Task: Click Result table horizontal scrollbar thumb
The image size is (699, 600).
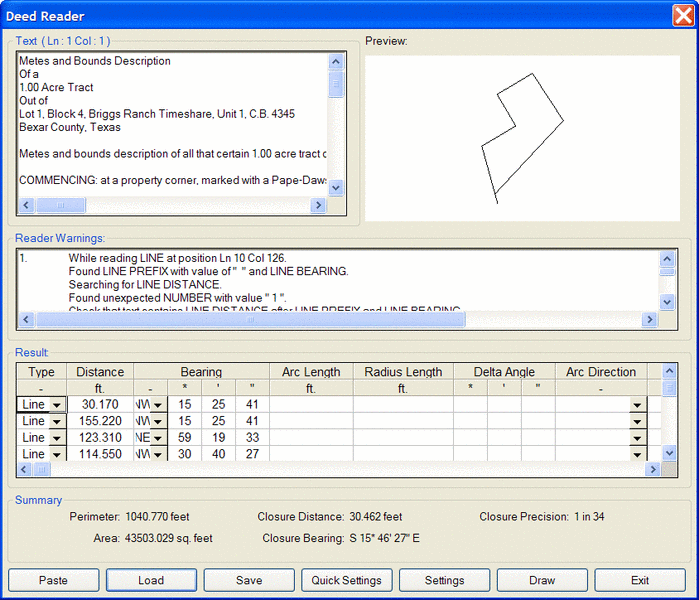Action: (42, 469)
